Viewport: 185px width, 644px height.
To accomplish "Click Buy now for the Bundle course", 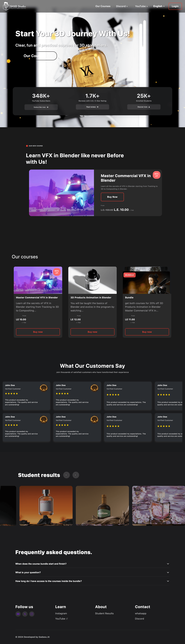I will coord(147,332).
